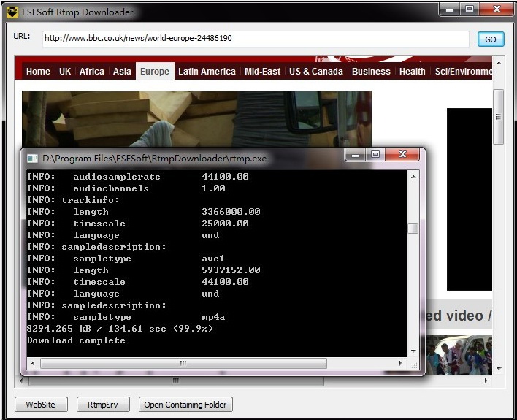Click the 'sampletype mp4a' console line
Image resolution: width=517 pixels, height=420 pixels.
pos(126,317)
